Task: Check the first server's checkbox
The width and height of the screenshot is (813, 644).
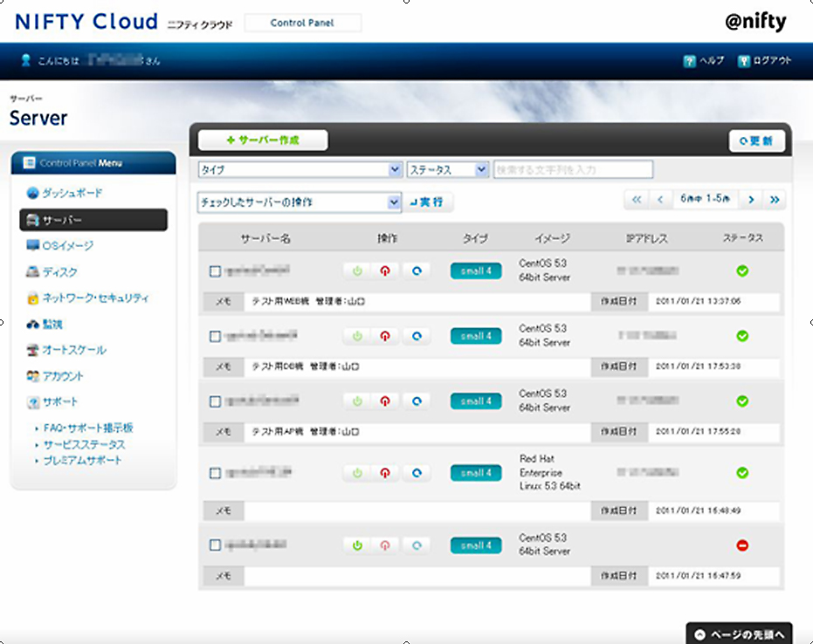Action: point(215,271)
